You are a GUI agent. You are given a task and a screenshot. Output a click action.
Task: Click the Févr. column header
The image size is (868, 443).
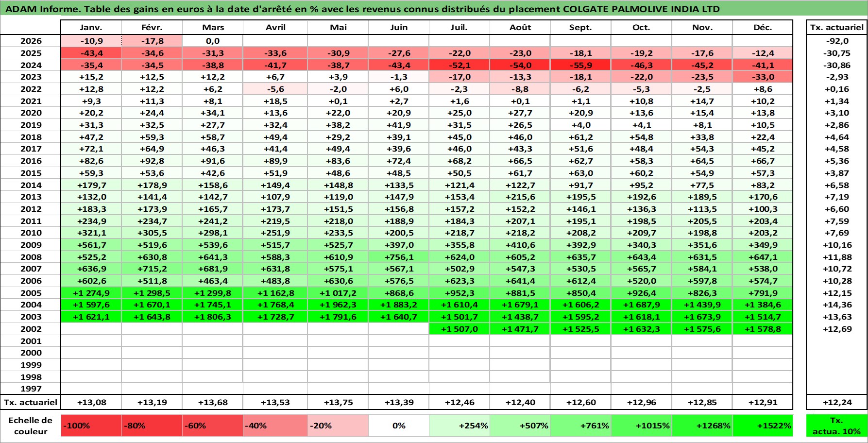pos(152,28)
